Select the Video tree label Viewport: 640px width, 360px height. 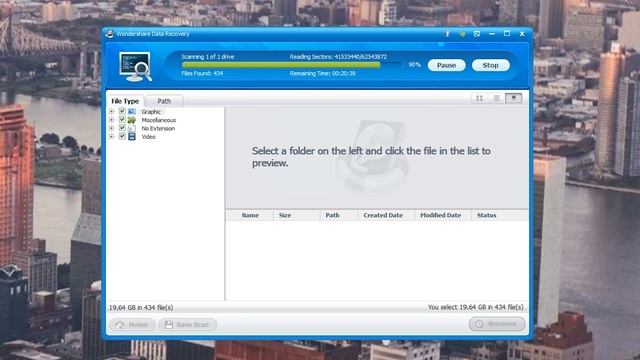pos(148,137)
